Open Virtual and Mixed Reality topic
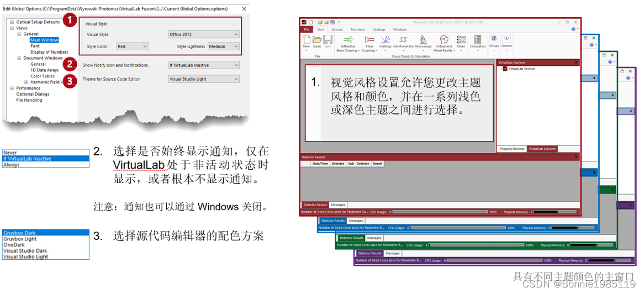The width and height of the screenshot is (644, 293). click(444, 43)
